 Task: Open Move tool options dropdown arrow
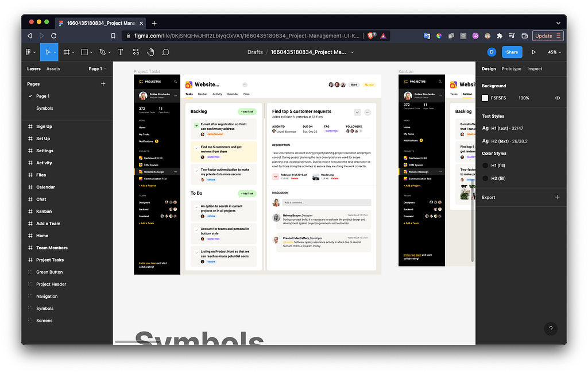tap(55, 52)
